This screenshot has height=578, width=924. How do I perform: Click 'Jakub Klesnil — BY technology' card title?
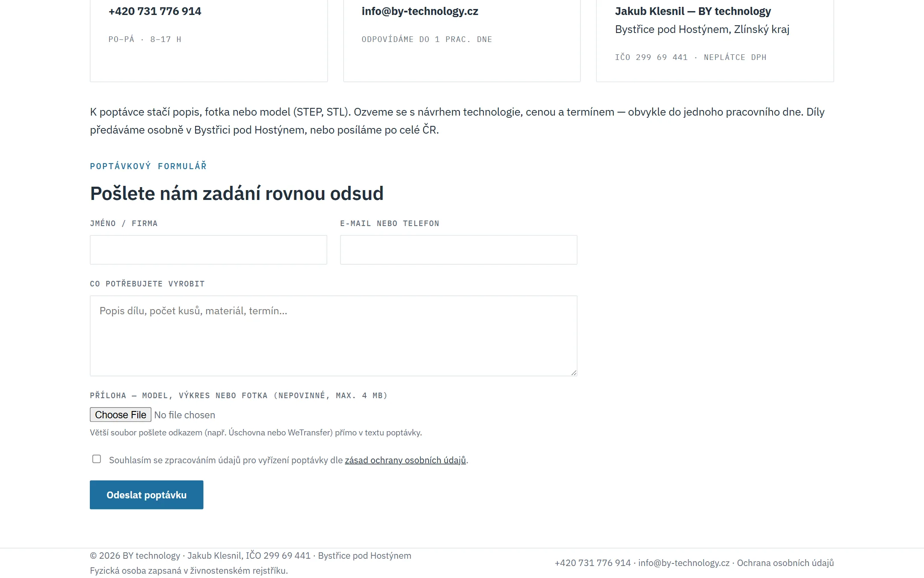[x=693, y=11]
